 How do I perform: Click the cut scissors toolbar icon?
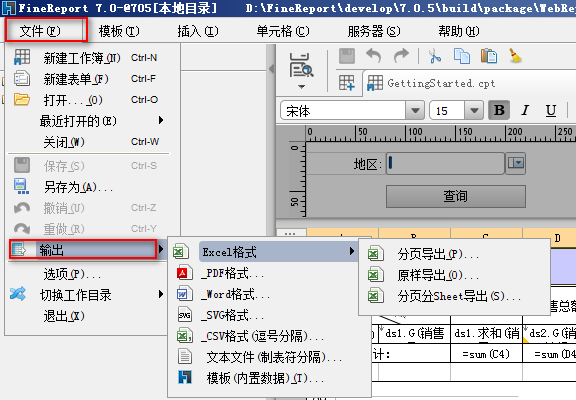coord(435,57)
